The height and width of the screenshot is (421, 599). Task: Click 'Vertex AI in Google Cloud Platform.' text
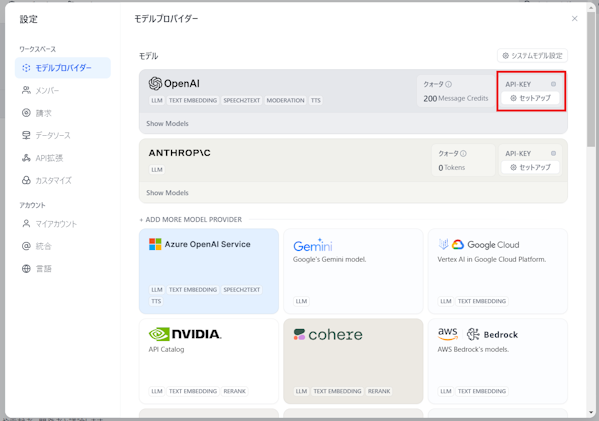492,259
